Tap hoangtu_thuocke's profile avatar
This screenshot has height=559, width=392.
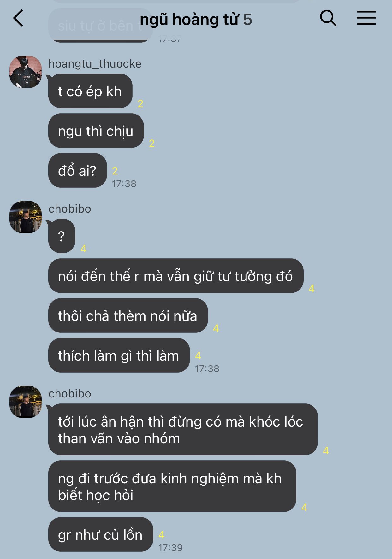pyautogui.click(x=26, y=72)
